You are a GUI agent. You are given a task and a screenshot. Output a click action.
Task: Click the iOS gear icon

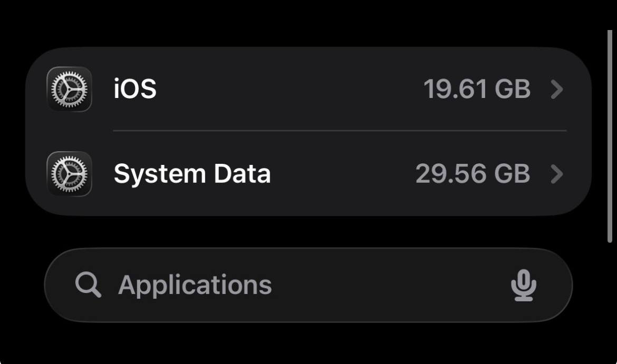coord(69,90)
